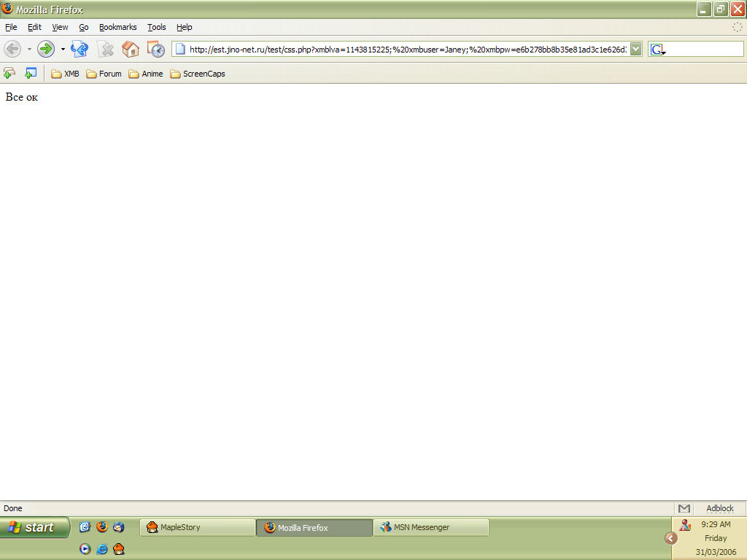
Task: Click the Adblock status bar button
Action: click(720, 508)
